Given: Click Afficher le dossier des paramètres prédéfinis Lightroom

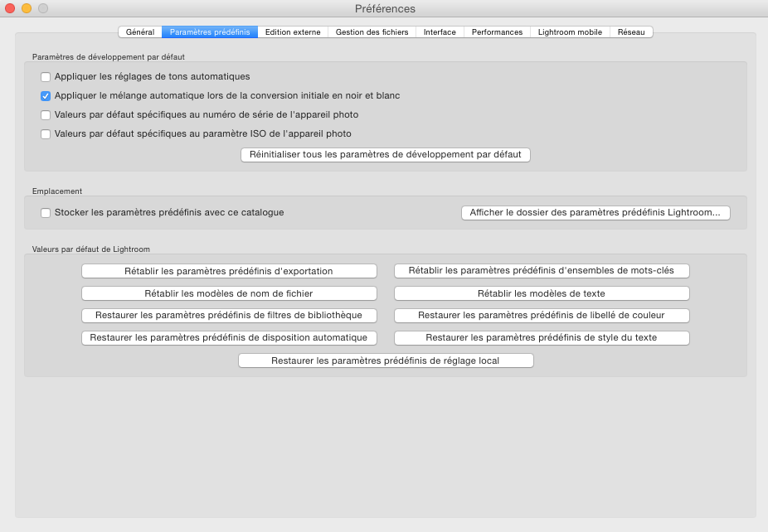Looking at the screenshot, I should (595, 212).
